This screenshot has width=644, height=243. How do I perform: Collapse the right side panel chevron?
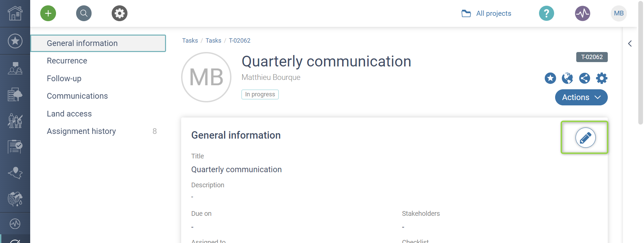click(x=630, y=44)
